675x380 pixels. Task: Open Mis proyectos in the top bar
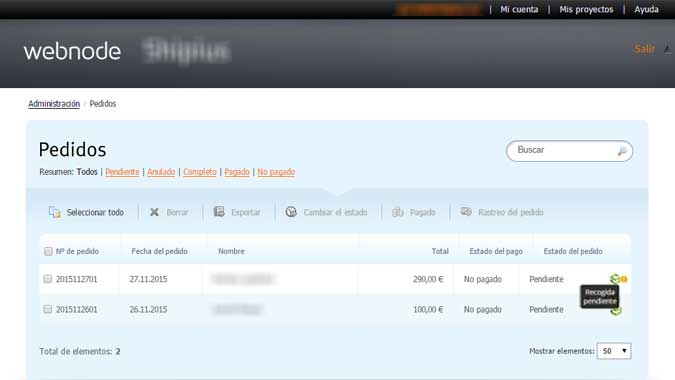point(586,9)
